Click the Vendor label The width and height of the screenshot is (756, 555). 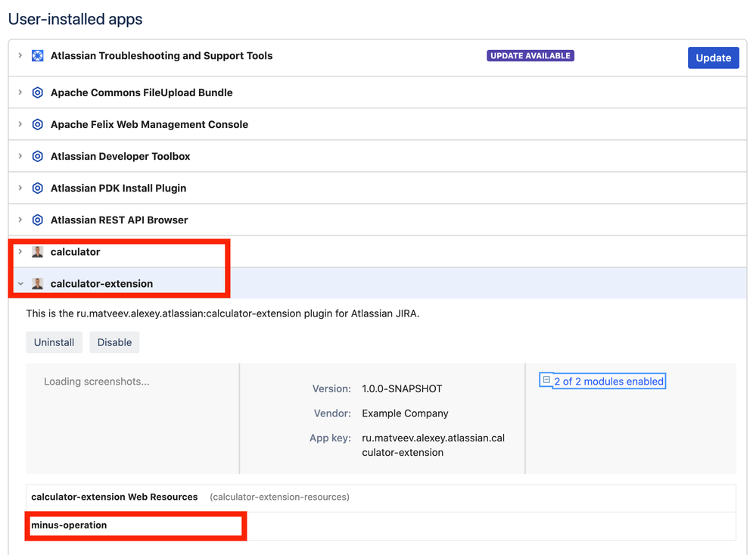coord(333,413)
